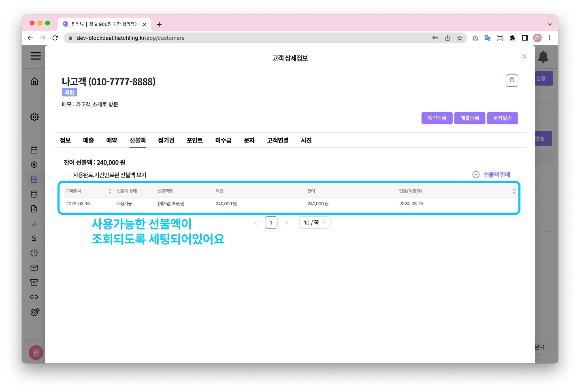Check the 사용완료,기간만료된 선불액 보기 checkbox
The width and height of the screenshot is (580, 392).
[67, 177]
